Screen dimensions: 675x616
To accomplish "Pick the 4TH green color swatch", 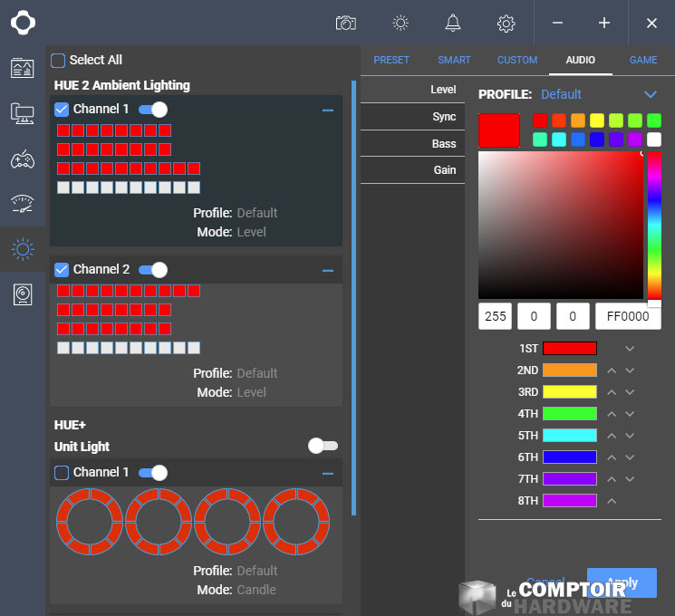I will tap(569, 414).
